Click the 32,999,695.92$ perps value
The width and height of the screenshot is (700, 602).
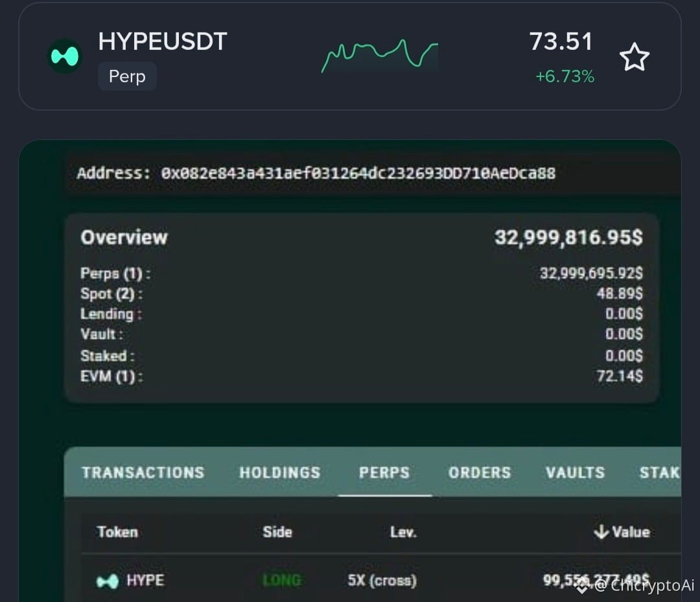click(592, 273)
